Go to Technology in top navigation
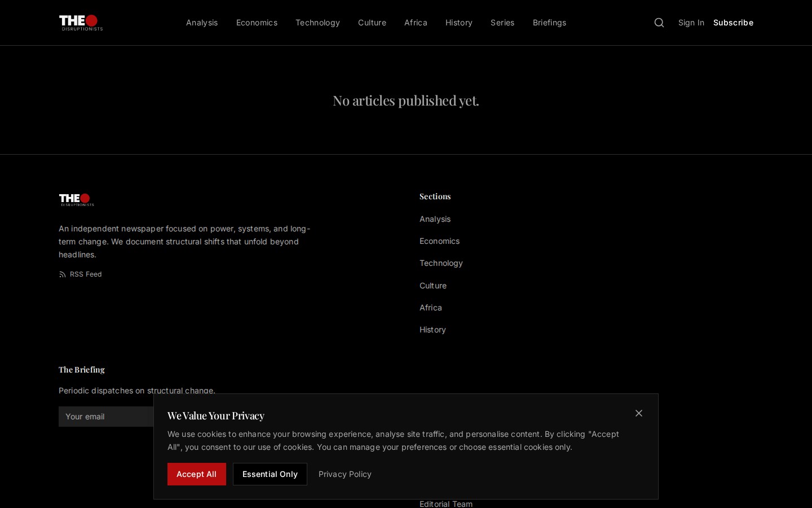This screenshot has width=812, height=508. click(x=317, y=23)
